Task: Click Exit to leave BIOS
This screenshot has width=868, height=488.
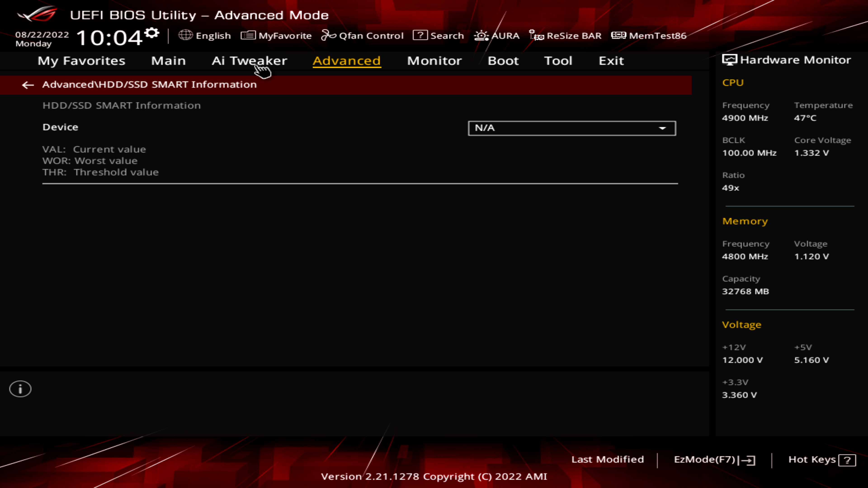Action: 611,60
